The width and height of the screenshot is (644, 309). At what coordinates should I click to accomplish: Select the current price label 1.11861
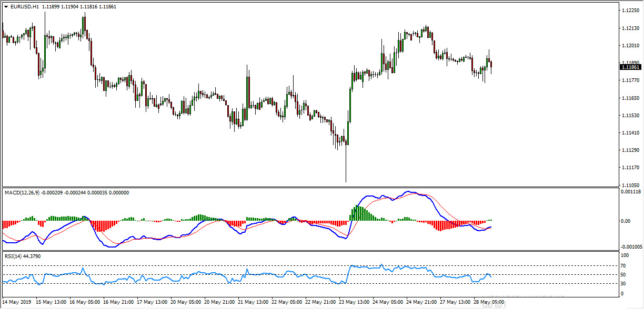[630, 67]
